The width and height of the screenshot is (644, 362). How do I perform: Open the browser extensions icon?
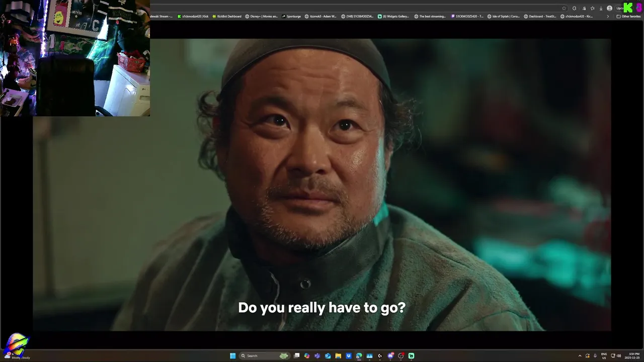click(x=584, y=8)
